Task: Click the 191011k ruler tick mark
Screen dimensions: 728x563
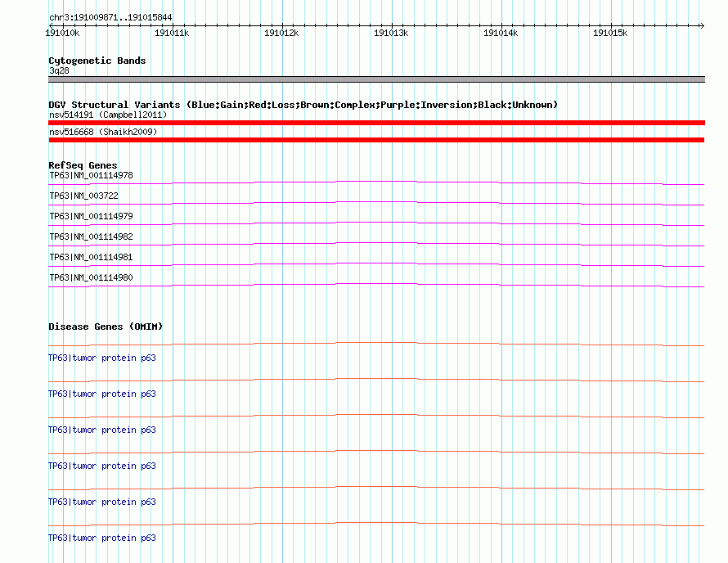Action: [173, 25]
